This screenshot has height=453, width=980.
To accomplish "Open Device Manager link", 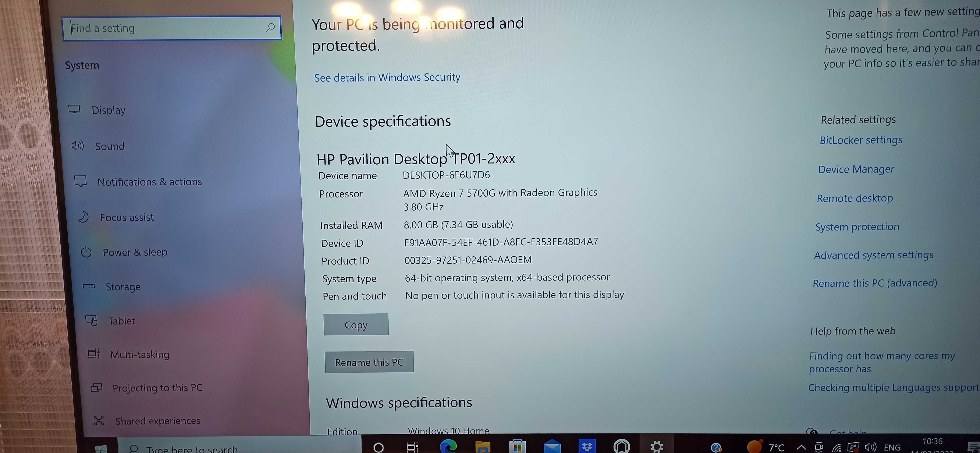I will point(856,169).
